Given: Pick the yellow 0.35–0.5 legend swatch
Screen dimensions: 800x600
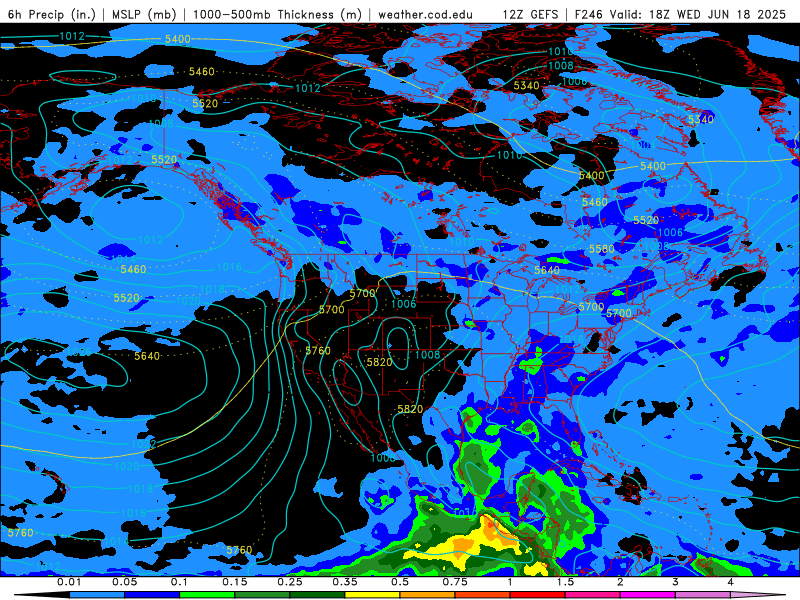Looking at the screenshot, I should (372, 595).
